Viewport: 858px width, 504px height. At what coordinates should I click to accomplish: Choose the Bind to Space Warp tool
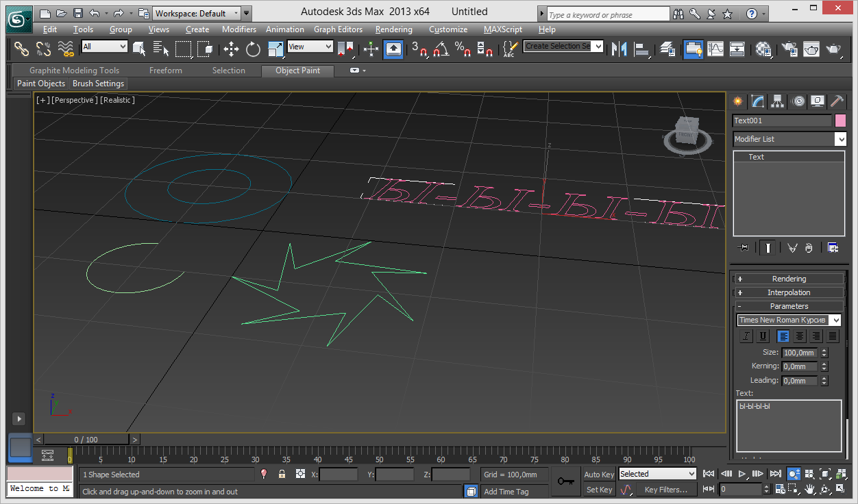point(66,49)
